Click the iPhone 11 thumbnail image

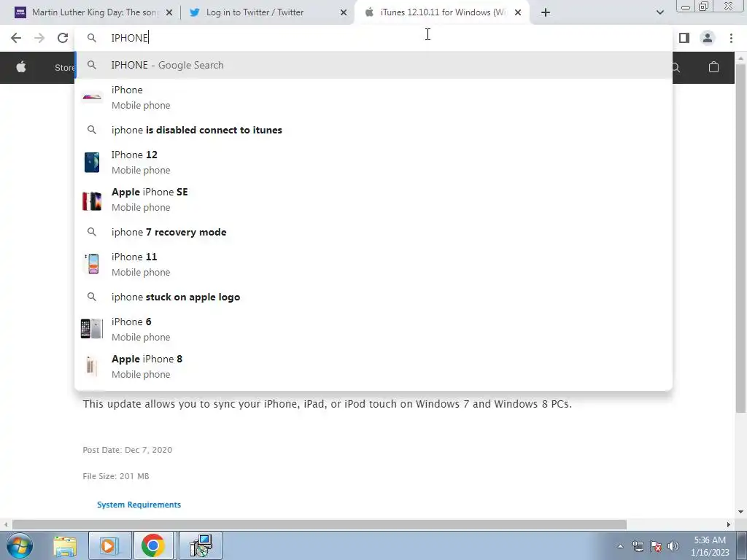point(92,264)
